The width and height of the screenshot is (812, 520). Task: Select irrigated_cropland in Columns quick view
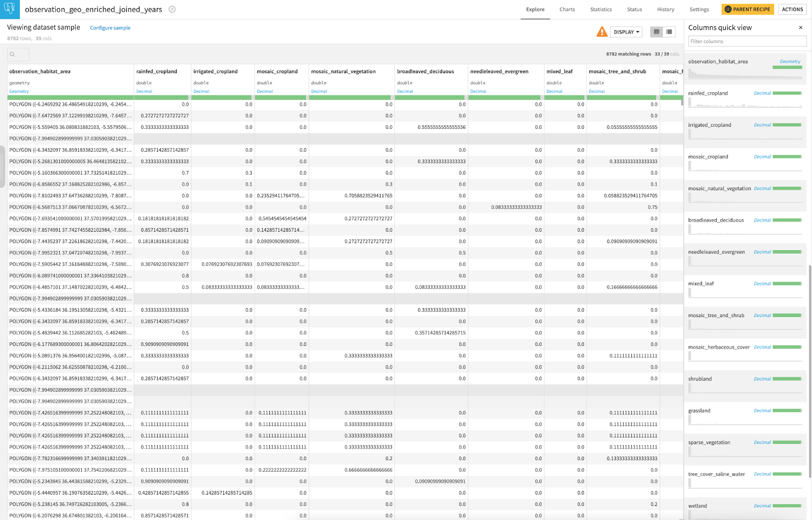pos(709,125)
